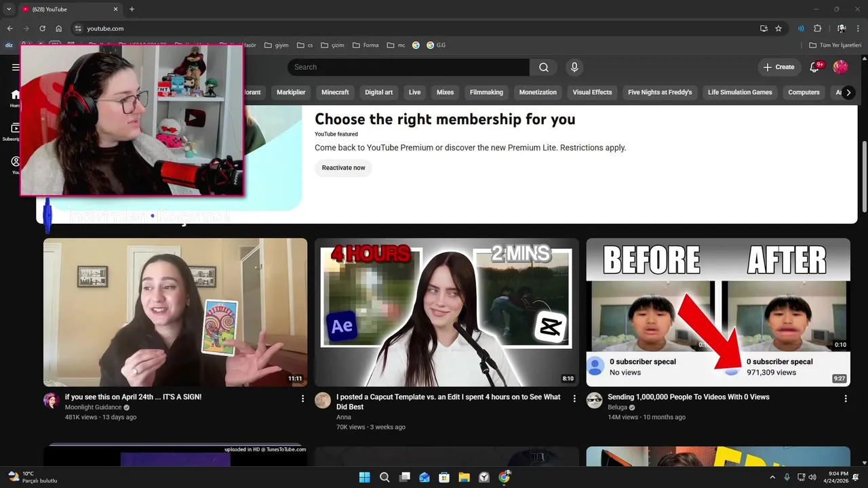Open 'I posted a Capcut Template' title

point(448,402)
